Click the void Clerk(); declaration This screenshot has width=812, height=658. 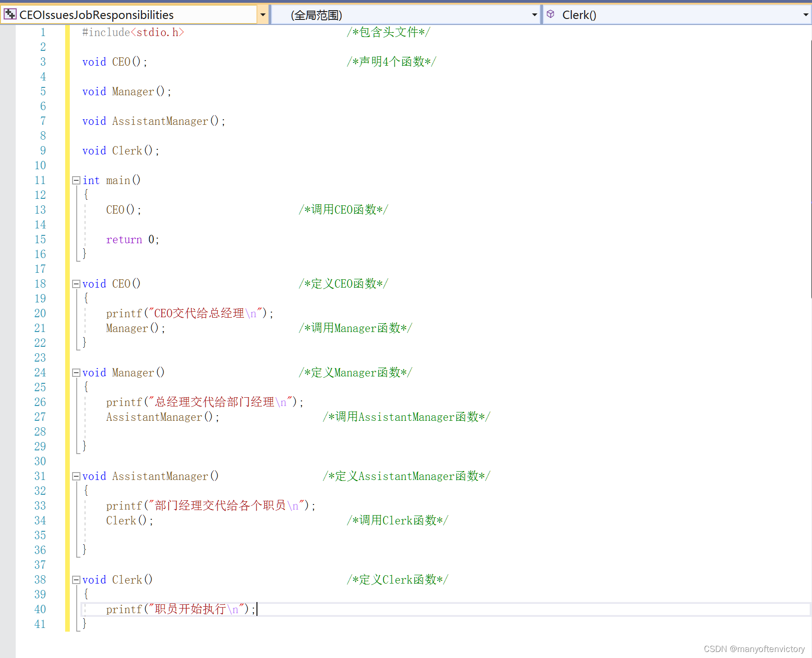coord(121,151)
